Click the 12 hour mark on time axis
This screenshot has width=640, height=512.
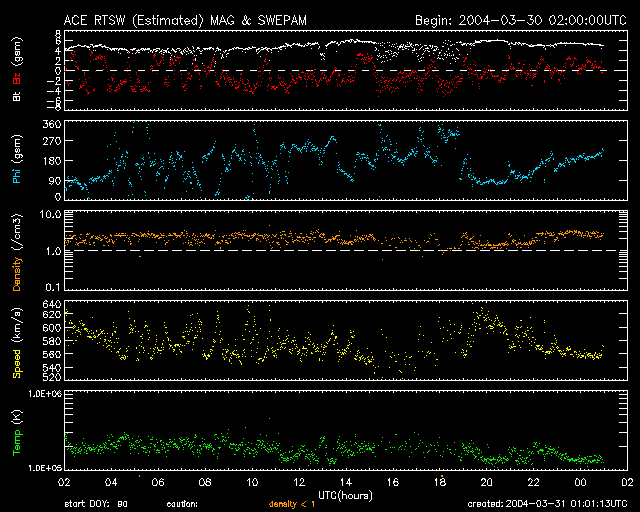pyautogui.click(x=299, y=482)
